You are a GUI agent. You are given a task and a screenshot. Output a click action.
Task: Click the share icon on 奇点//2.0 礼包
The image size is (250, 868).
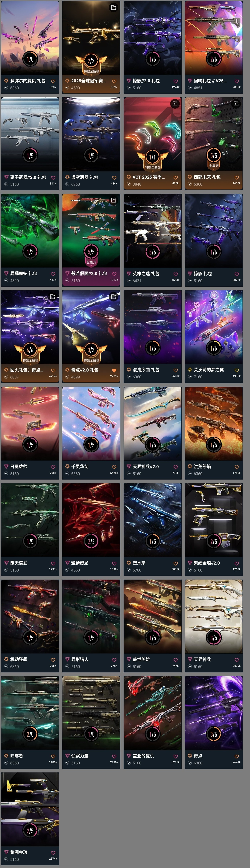coord(114,296)
